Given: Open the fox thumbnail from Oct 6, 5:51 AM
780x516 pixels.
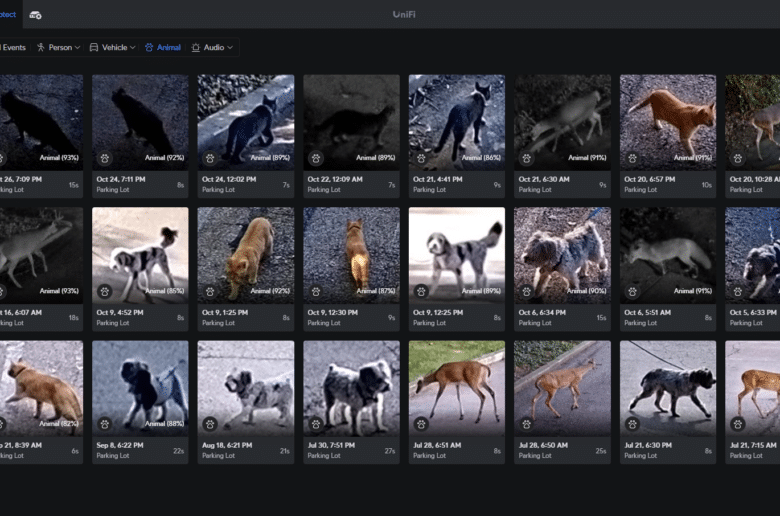Looking at the screenshot, I should point(668,255).
